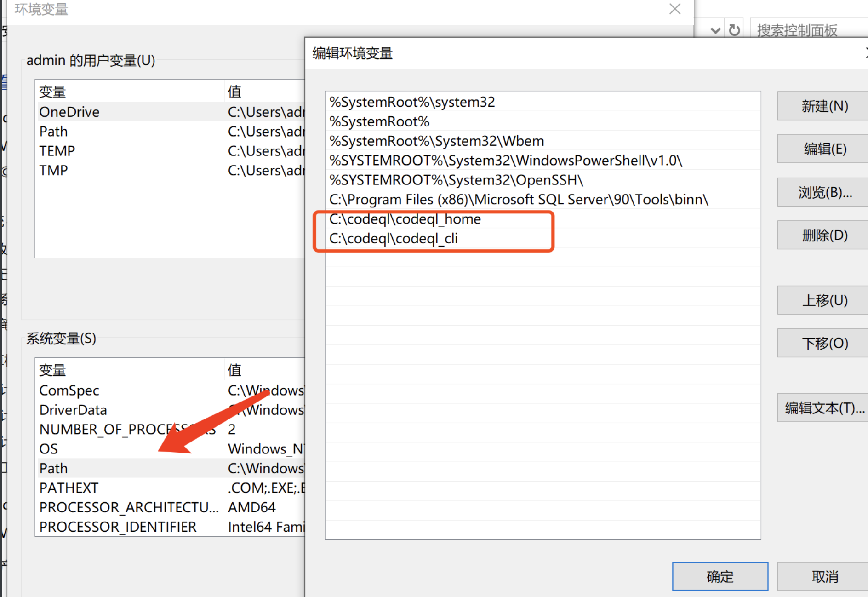Click the 编辑文本(T)... button
Image resolution: width=868 pixels, height=597 pixels.
coord(822,408)
